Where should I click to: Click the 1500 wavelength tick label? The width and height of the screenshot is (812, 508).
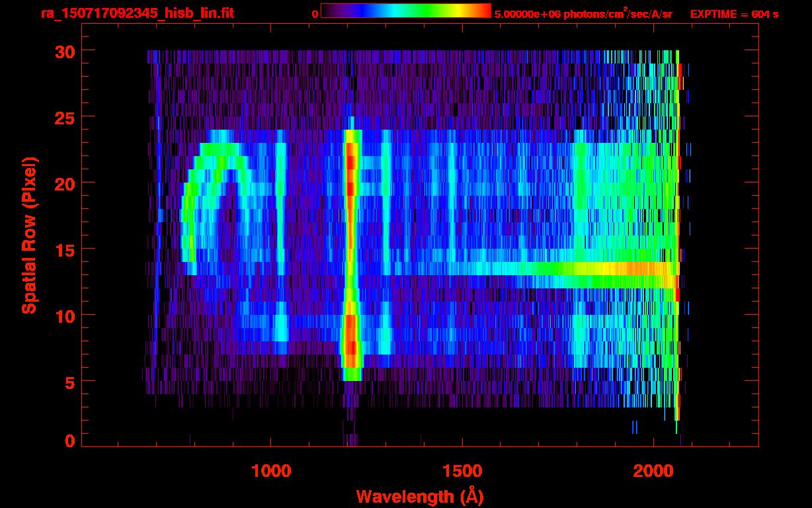462,471
